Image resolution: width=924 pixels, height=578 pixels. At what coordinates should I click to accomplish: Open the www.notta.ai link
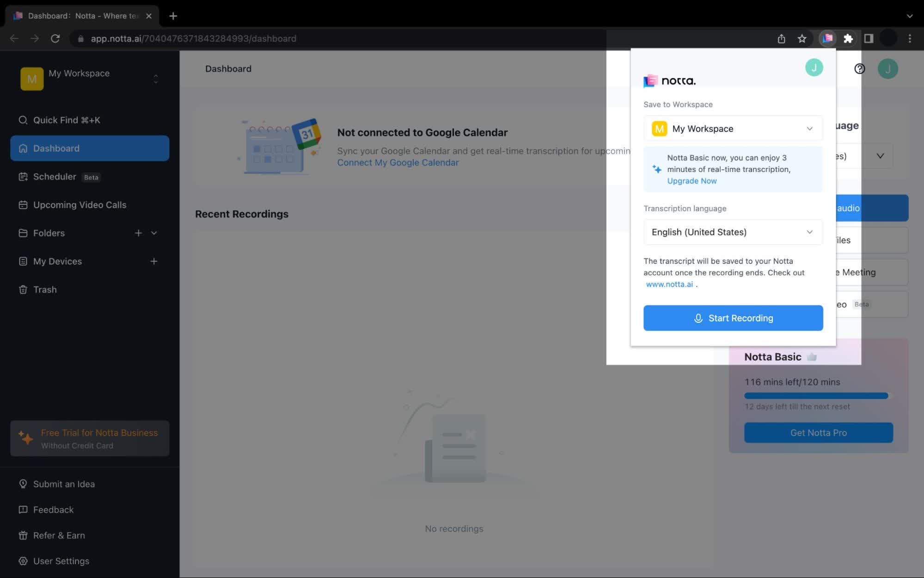(x=669, y=284)
